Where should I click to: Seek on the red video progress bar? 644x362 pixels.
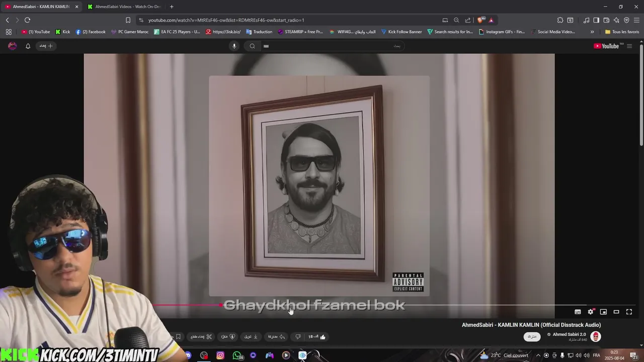(187, 305)
